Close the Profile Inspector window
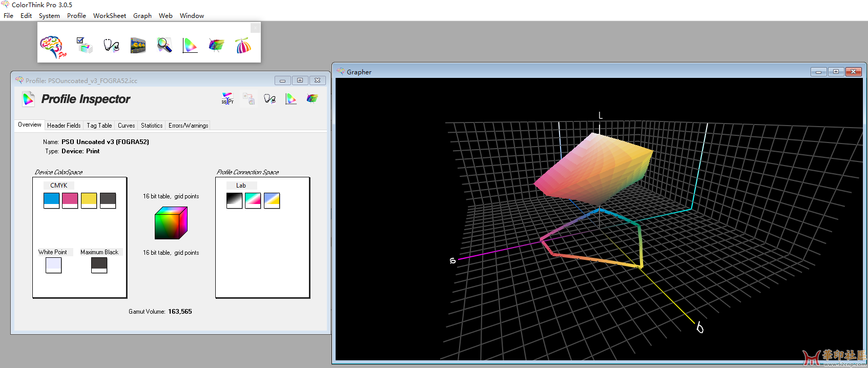Screen dimensions: 868x368 click(318, 80)
